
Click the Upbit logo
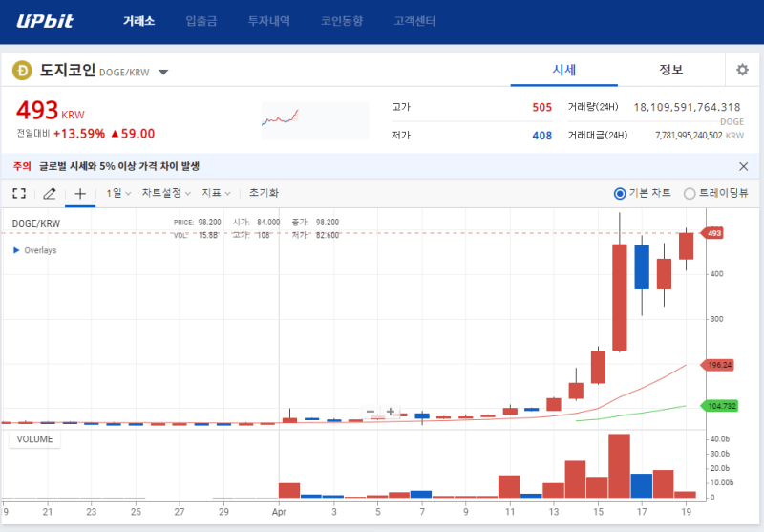[45, 21]
